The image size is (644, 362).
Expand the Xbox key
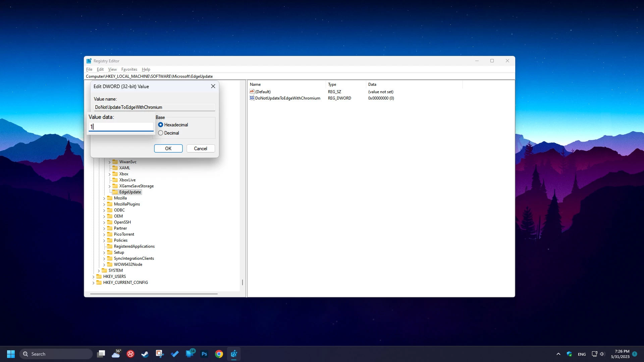(109, 174)
